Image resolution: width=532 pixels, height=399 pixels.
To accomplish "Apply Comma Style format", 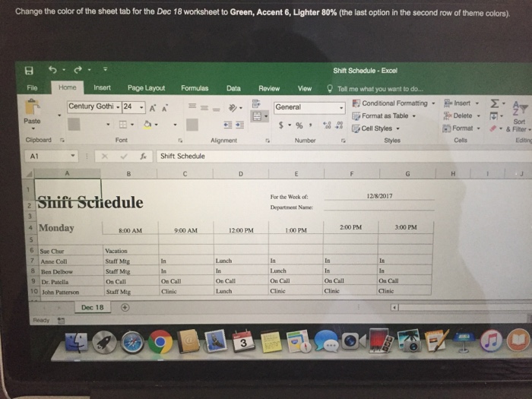I will click(x=310, y=125).
